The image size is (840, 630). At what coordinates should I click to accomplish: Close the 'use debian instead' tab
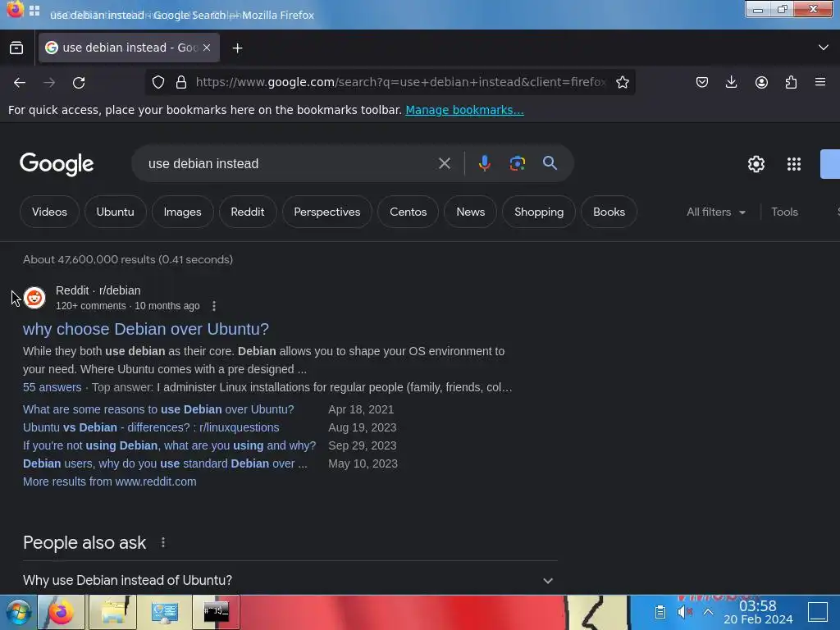[207, 48]
